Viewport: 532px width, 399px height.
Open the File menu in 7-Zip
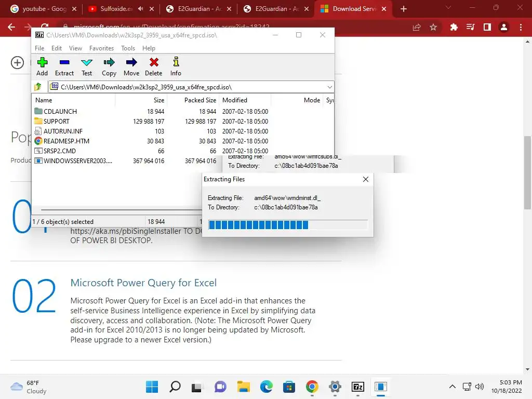39,48
